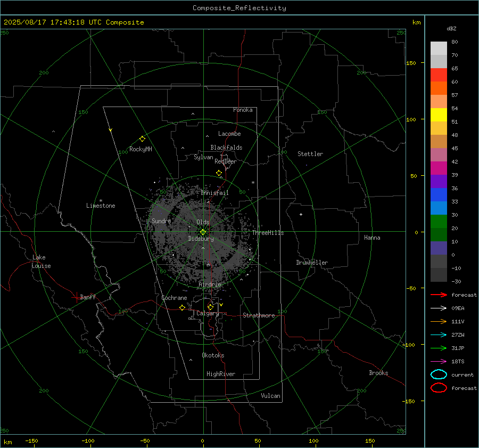Screen dimensions: 479x448
Task: Click the Composite_Reflectivity title text
Action: pos(240,8)
